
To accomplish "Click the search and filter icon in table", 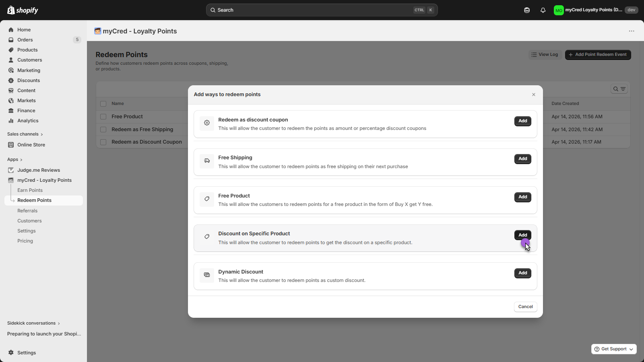I will (x=619, y=89).
